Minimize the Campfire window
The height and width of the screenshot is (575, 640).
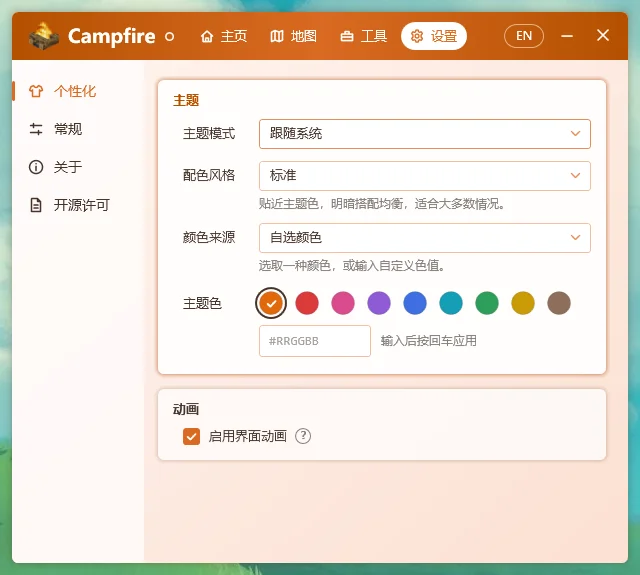point(567,36)
